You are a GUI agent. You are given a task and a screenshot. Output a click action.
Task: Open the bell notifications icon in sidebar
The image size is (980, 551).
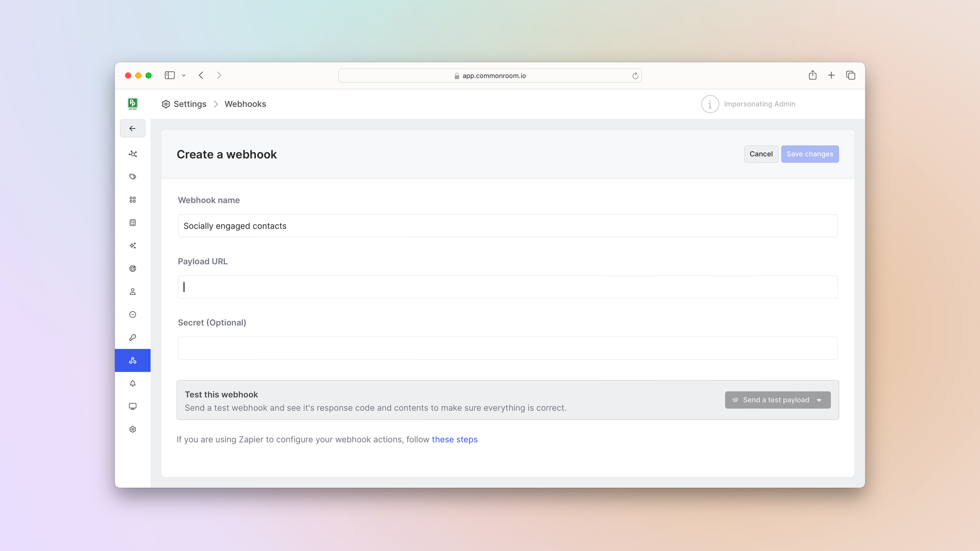(133, 384)
